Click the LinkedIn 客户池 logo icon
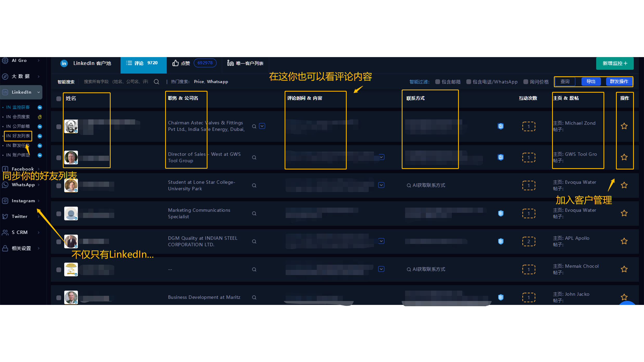The image size is (644, 362). (64, 63)
